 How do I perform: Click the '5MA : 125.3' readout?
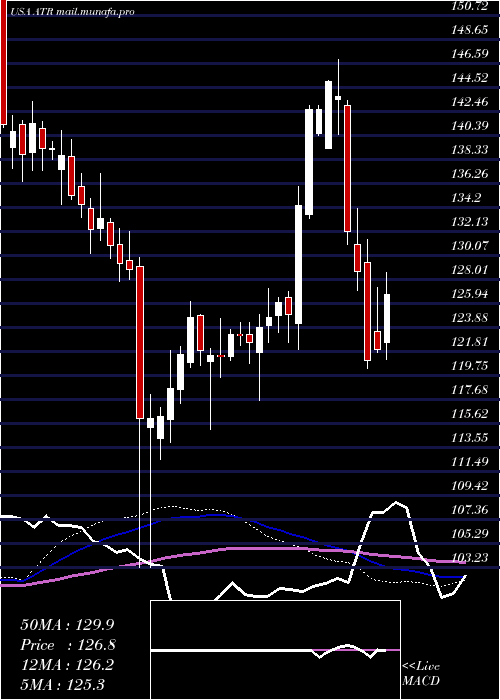tap(62, 684)
